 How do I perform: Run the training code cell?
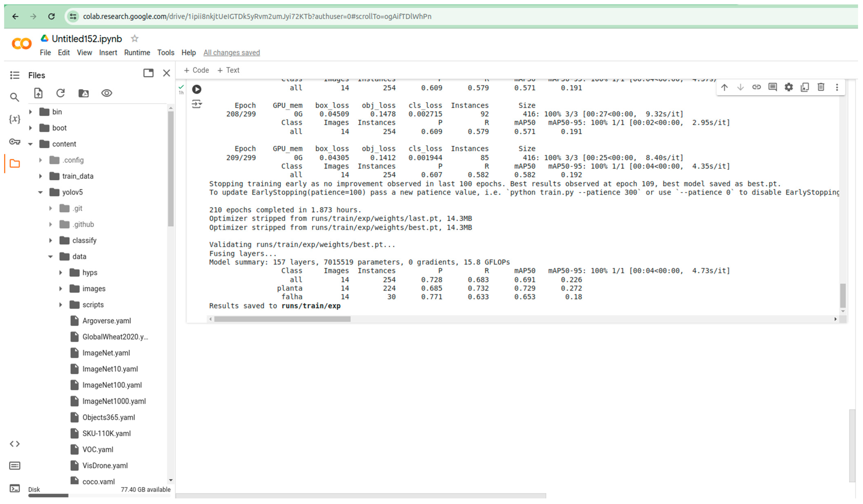pyautogui.click(x=197, y=89)
